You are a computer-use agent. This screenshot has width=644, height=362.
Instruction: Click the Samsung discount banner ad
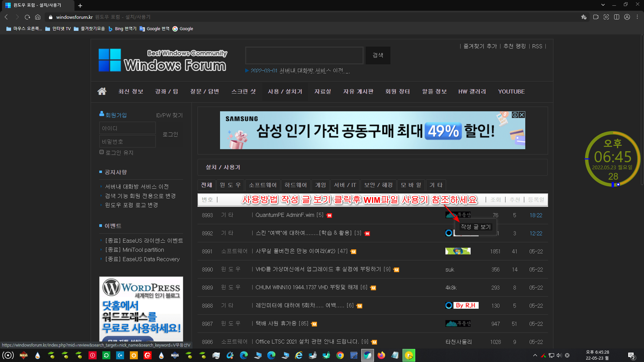click(x=372, y=130)
